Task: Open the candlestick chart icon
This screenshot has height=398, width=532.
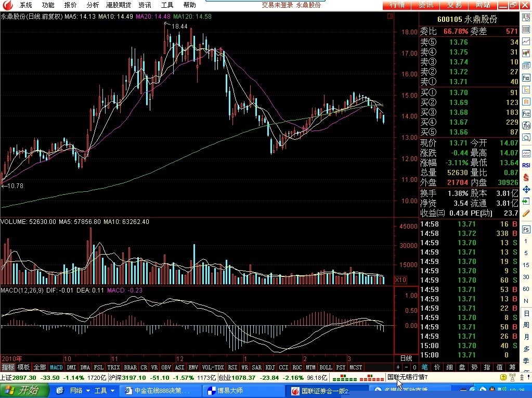Action: (526, 53)
